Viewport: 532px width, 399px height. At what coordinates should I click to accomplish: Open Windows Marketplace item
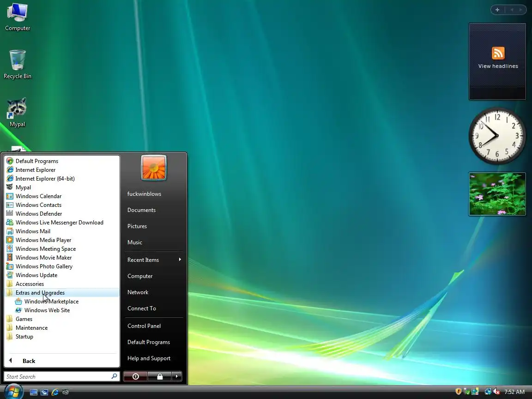(x=62, y=302)
